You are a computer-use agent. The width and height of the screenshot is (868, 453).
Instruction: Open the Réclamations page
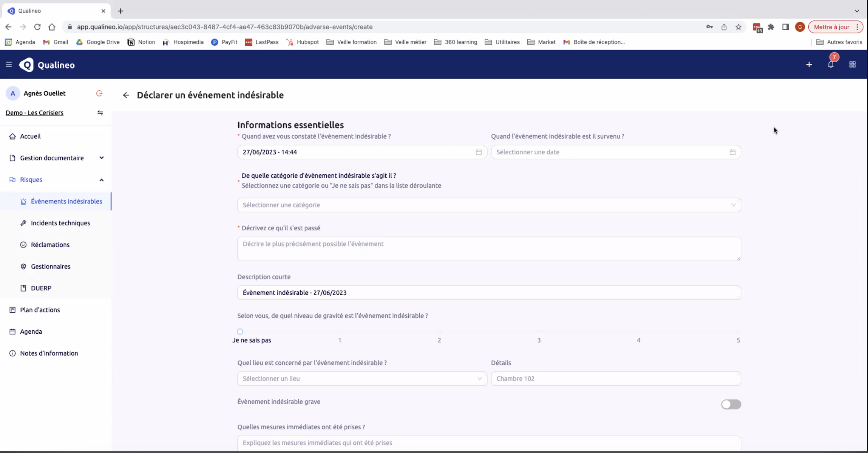pyautogui.click(x=49, y=244)
